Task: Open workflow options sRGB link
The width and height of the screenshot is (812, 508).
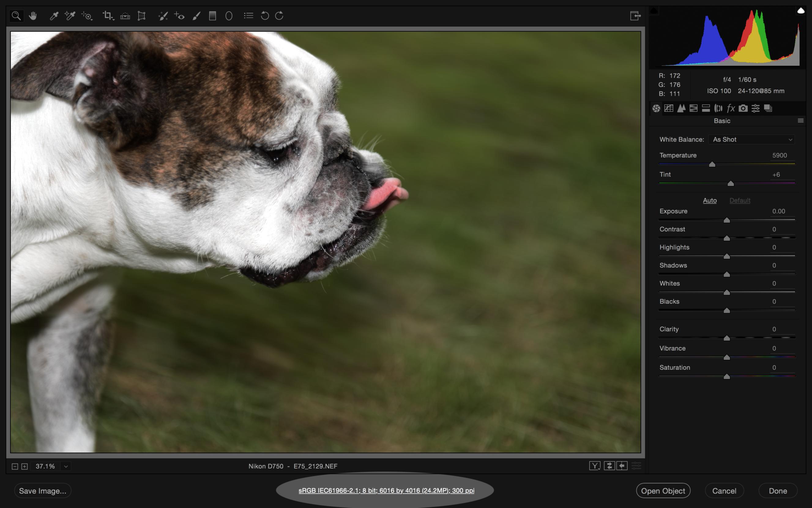Action: click(x=386, y=491)
